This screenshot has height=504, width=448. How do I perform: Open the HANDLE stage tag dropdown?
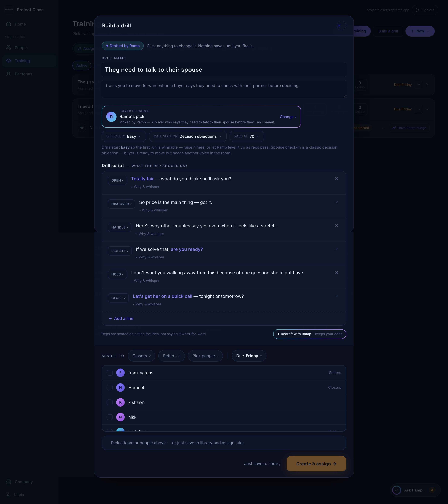(120, 227)
